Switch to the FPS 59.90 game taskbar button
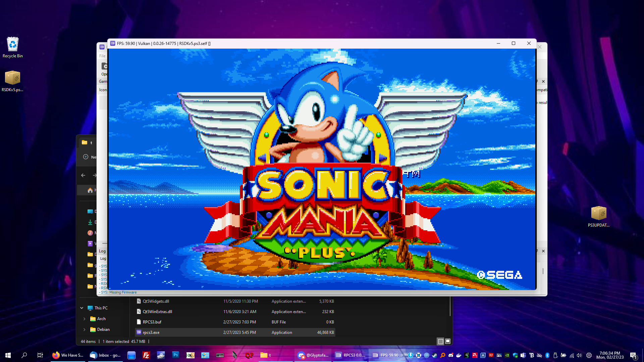Image resolution: width=644 pixels, height=362 pixels. [x=387, y=355]
